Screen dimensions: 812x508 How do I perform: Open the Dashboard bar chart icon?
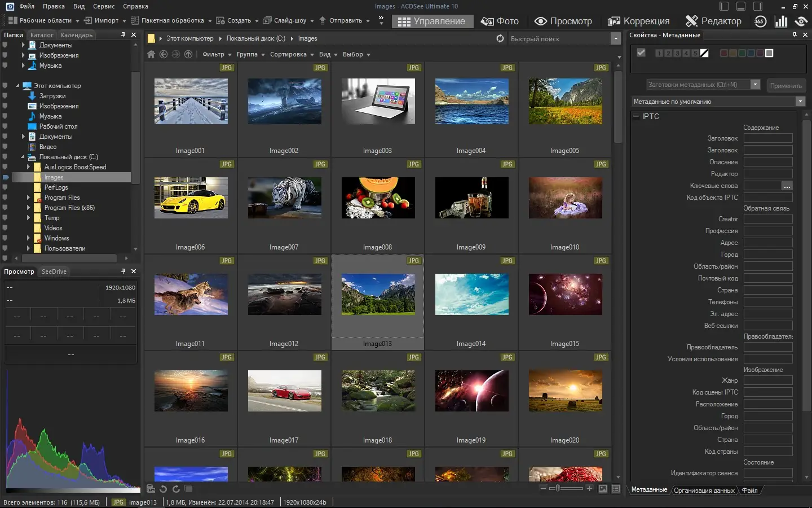(x=781, y=21)
